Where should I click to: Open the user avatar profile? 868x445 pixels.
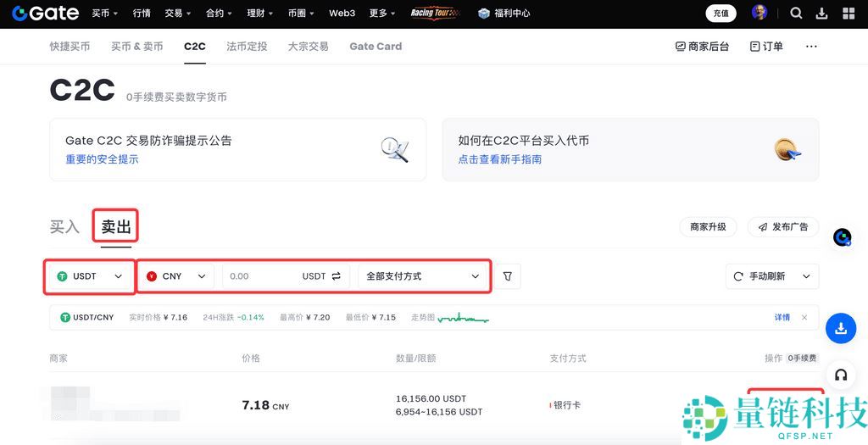coord(759,13)
